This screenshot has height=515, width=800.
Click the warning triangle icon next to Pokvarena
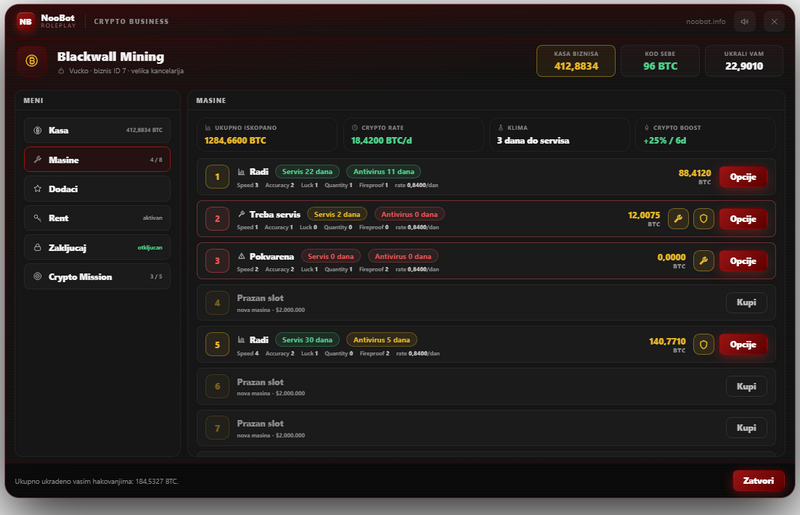pos(241,256)
